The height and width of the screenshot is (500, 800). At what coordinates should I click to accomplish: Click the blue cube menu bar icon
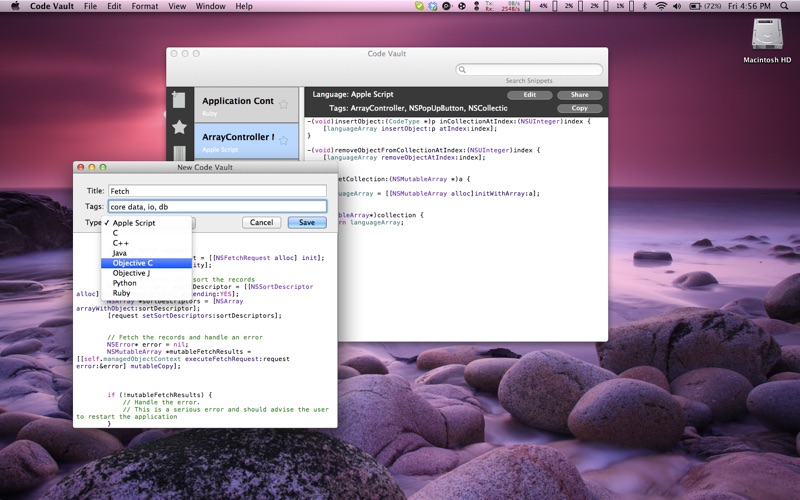[x=433, y=6]
